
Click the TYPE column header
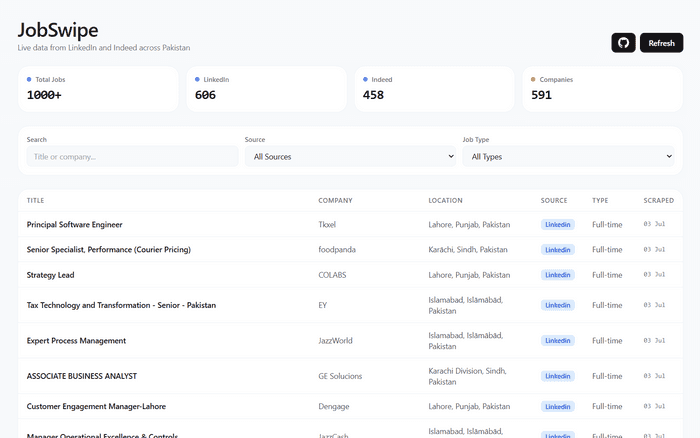[x=600, y=200]
